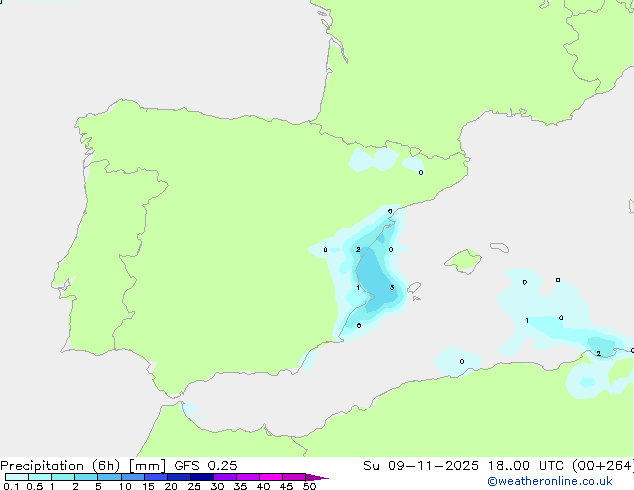
Task: Select the legend swatch between 0.1 and 0.5
Action: pyautogui.click(x=17, y=477)
